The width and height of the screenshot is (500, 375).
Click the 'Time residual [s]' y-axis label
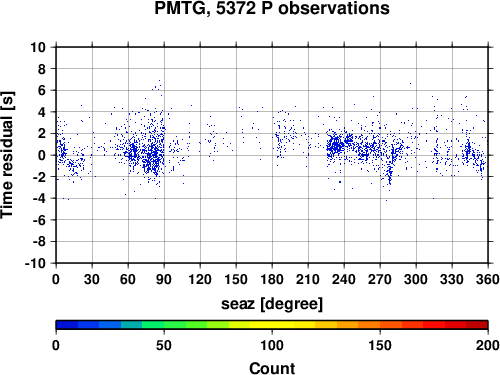point(7,155)
